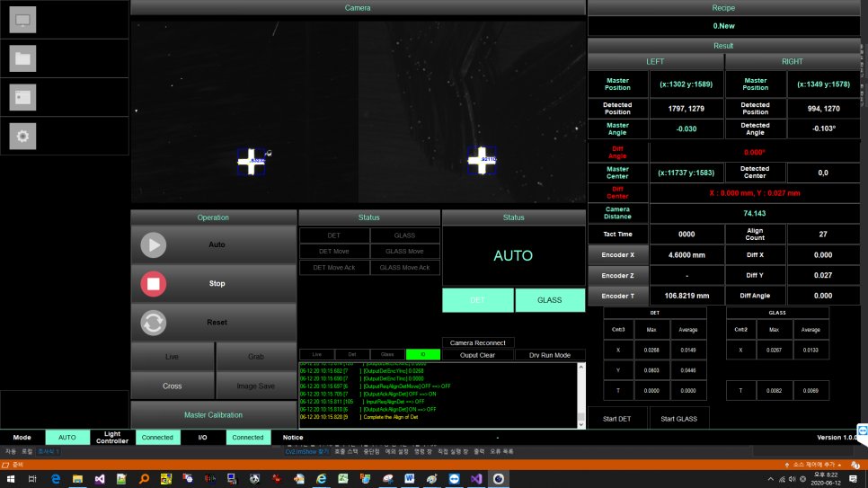Select the GLASS align toggle button

pyautogui.click(x=550, y=300)
